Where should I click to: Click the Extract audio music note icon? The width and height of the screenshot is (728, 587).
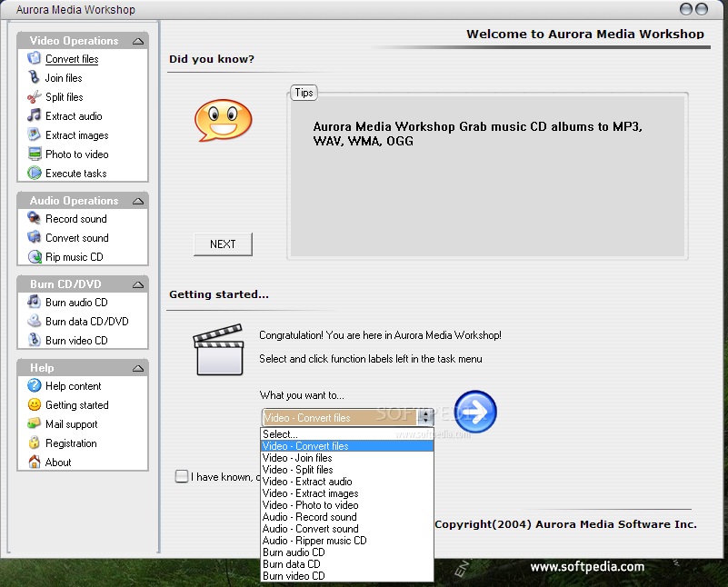click(x=34, y=115)
